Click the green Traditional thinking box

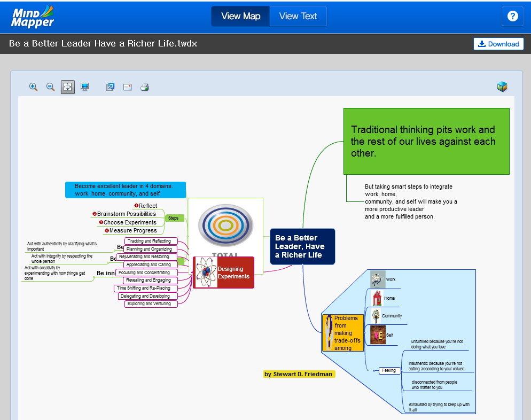coord(426,141)
